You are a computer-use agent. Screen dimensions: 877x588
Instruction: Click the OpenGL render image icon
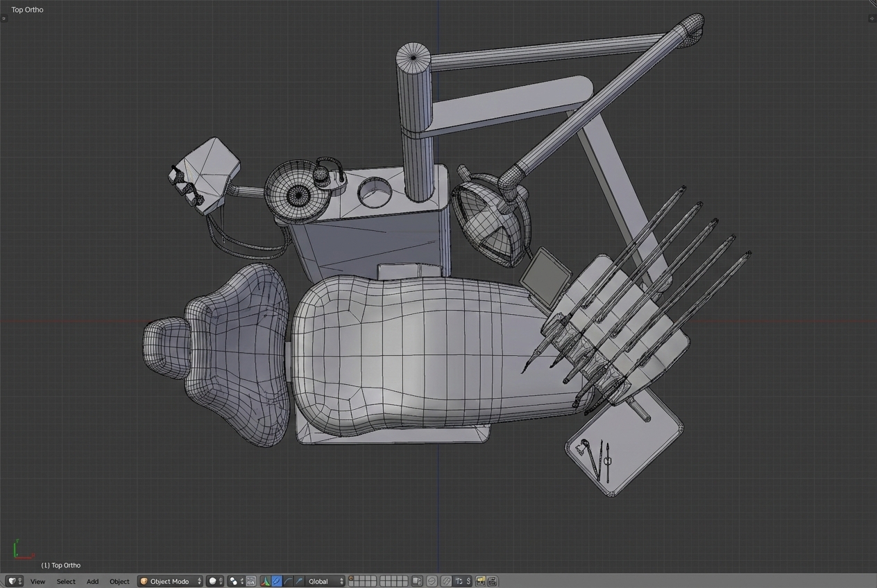[480, 581]
